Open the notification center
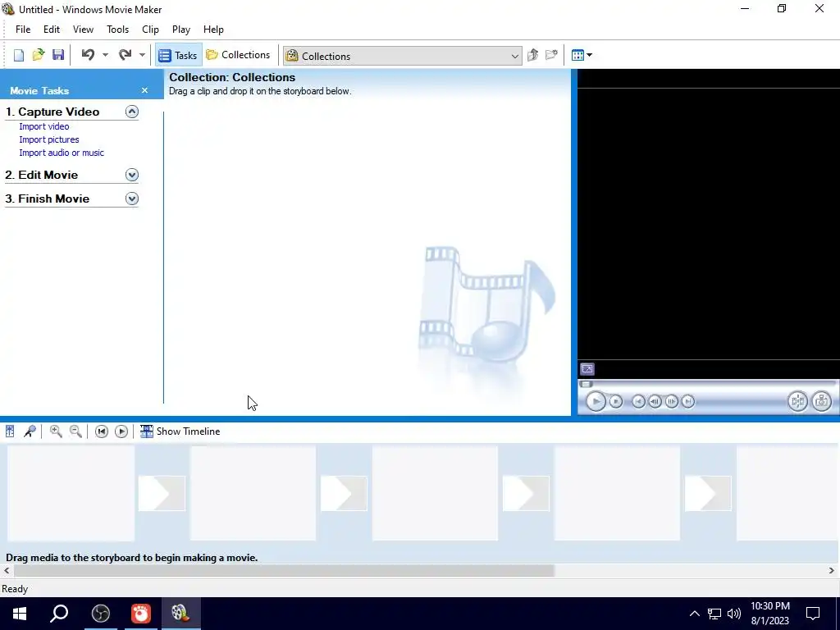Screen dimensions: 840x630 [x=813, y=614]
